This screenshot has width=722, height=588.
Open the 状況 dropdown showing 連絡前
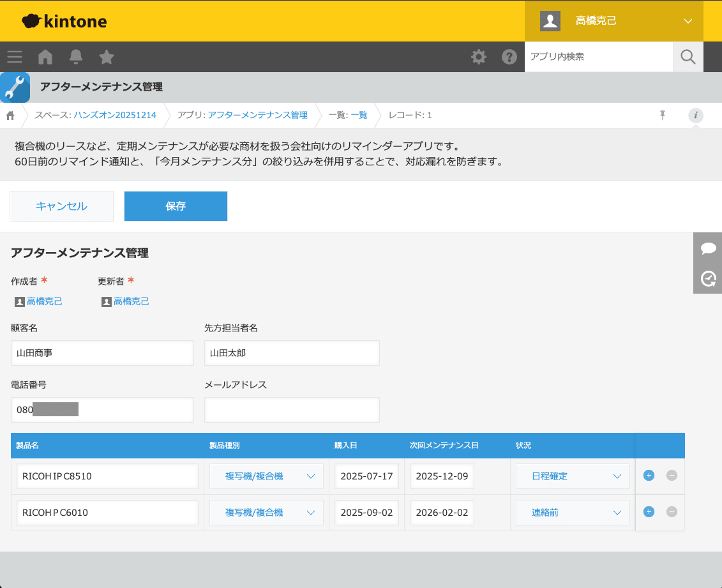[572, 512]
